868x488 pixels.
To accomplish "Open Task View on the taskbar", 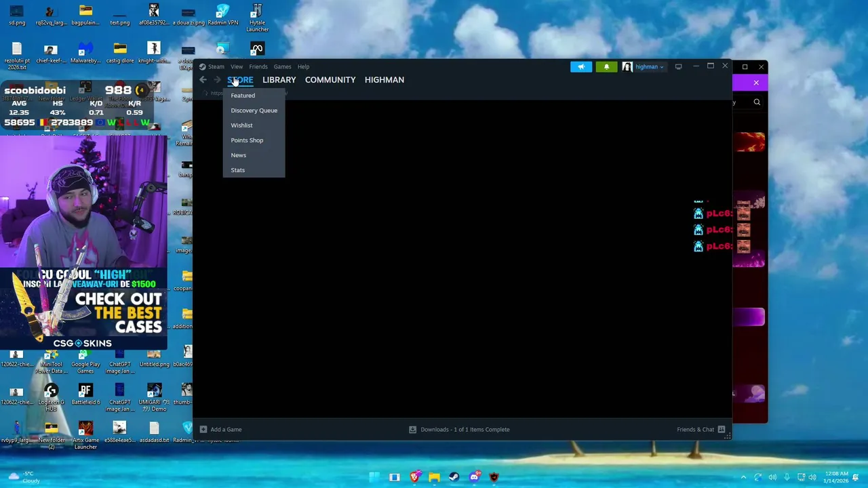I will point(394,477).
